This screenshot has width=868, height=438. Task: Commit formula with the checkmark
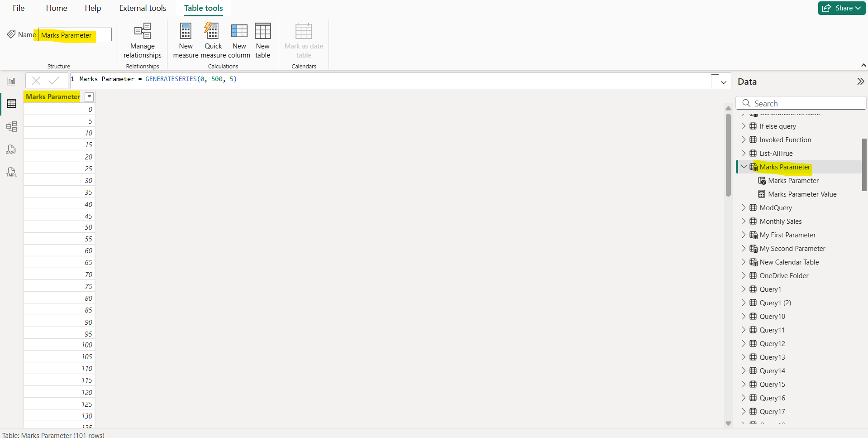[x=54, y=81]
